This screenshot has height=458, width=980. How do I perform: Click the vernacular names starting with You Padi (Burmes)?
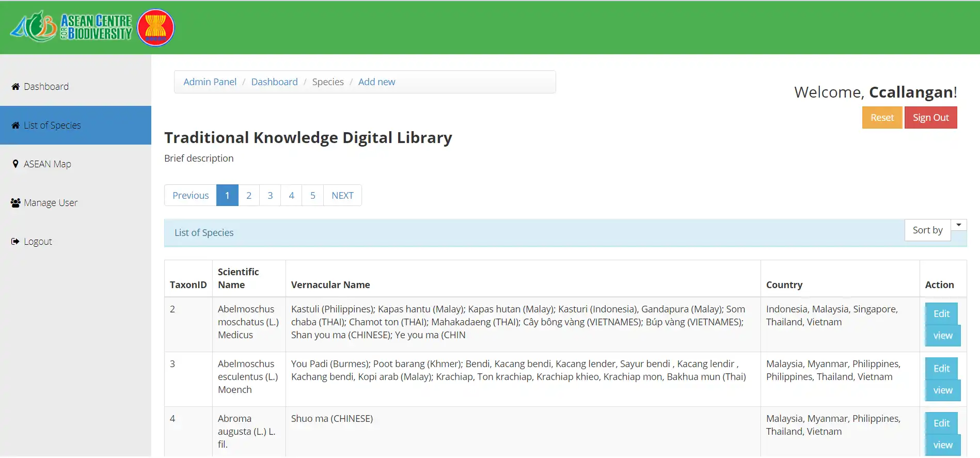pyautogui.click(x=518, y=370)
